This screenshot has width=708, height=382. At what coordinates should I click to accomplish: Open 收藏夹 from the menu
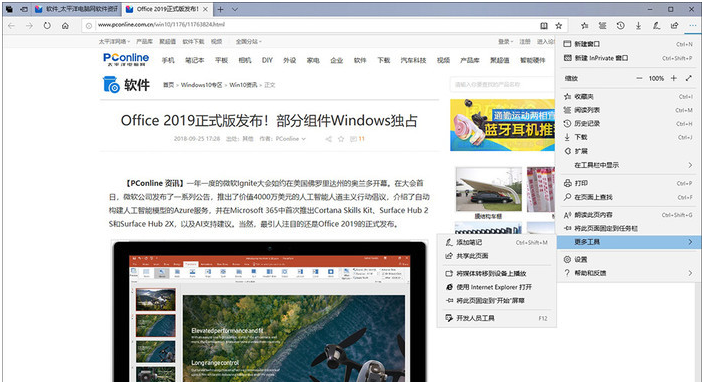tap(628, 96)
